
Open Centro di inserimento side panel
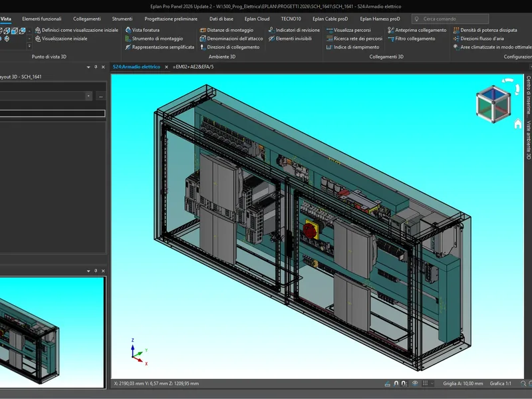[x=528, y=95]
